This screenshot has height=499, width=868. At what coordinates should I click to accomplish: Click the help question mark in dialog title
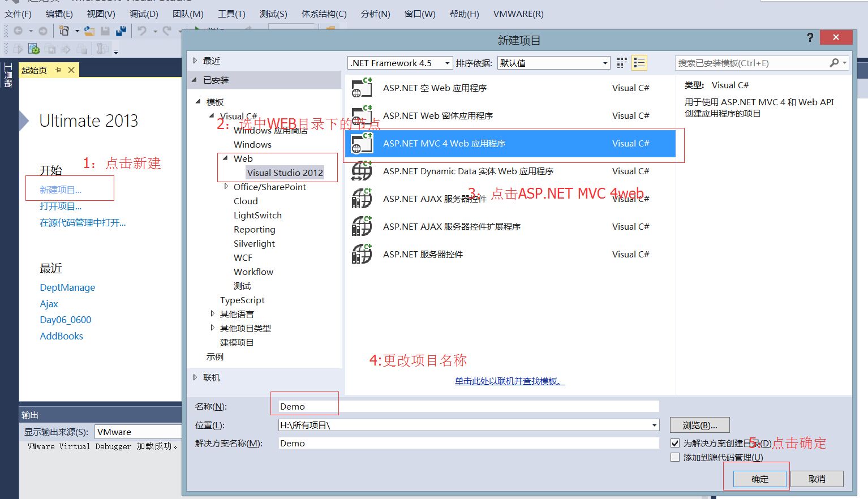pyautogui.click(x=810, y=38)
